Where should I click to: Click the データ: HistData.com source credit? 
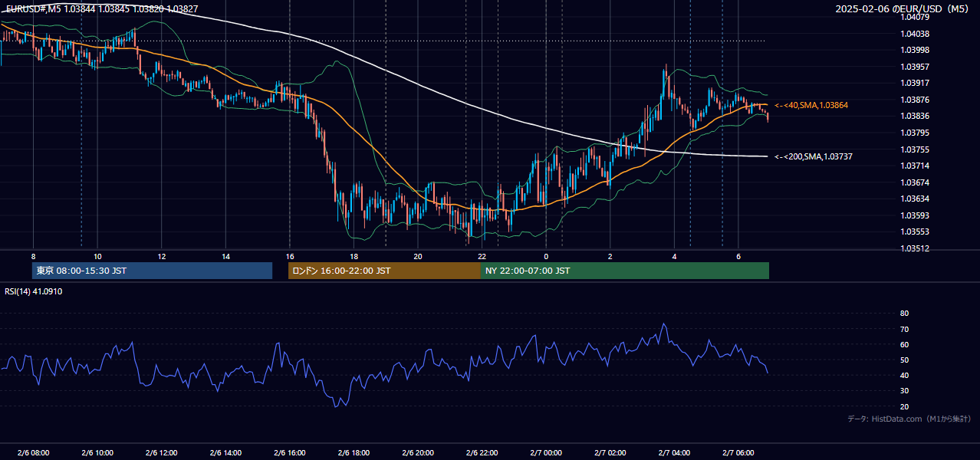click(909, 419)
